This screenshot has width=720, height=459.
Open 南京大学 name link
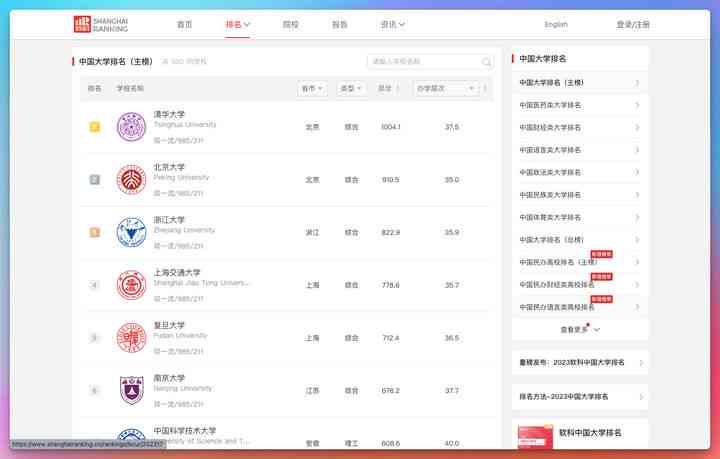(169, 378)
